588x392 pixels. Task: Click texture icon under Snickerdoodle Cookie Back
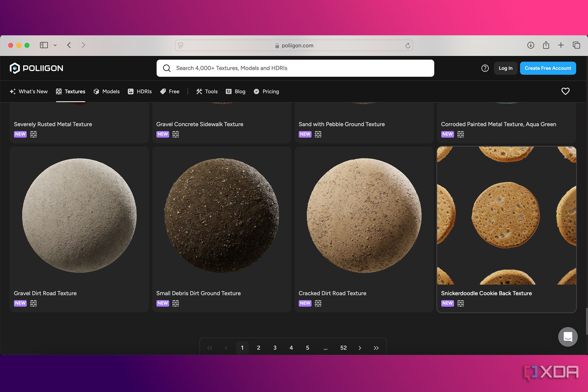[461, 303]
